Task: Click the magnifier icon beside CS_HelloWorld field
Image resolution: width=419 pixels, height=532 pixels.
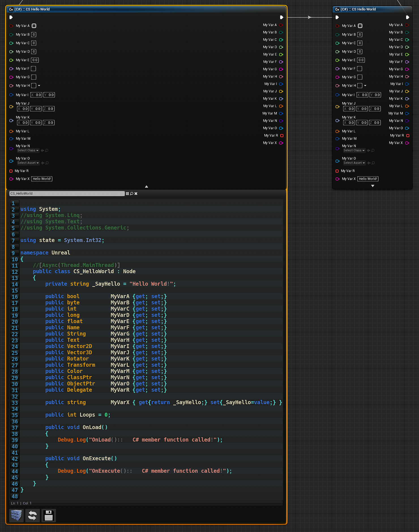Action: point(132,194)
